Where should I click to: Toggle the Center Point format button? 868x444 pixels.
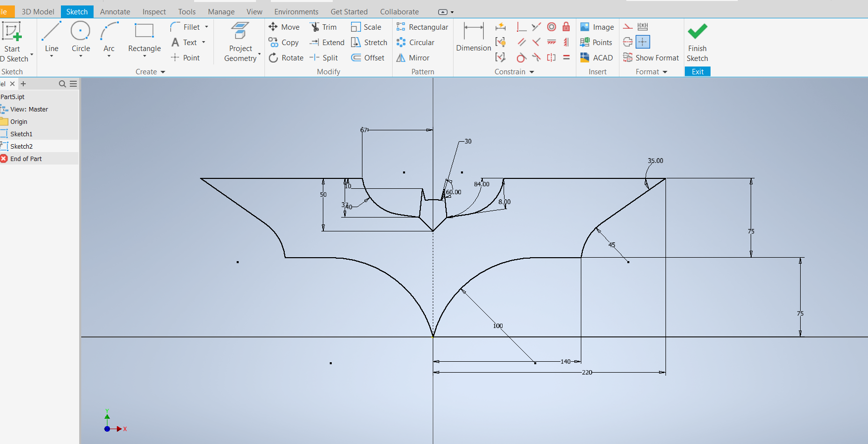[x=643, y=42]
